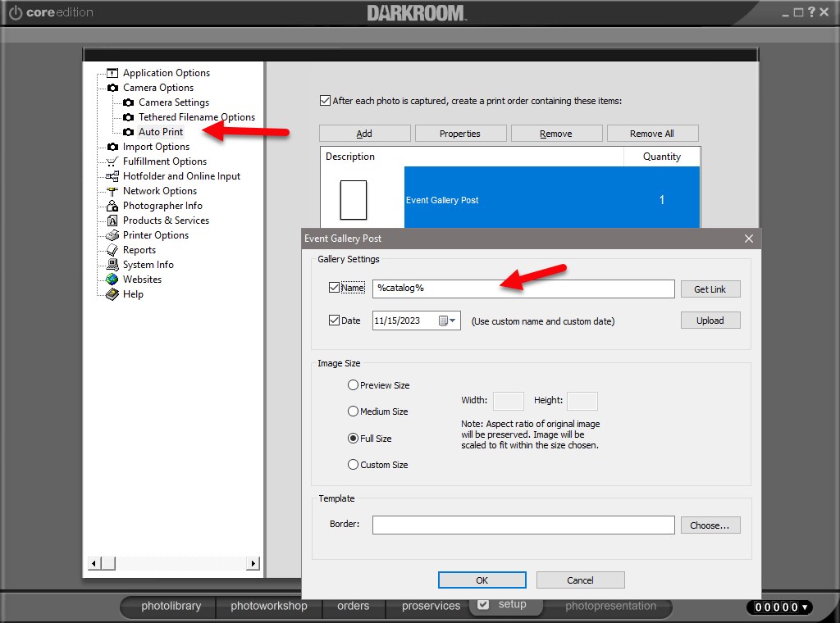The width and height of the screenshot is (840, 623).
Task: Select the Custom Size radio button
Action: point(353,465)
